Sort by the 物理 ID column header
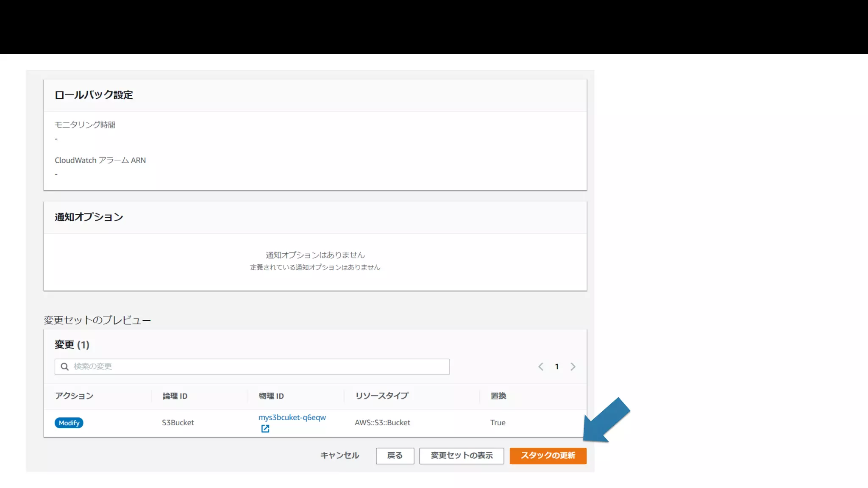Image resolution: width=868 pixels, height=488 pixels. pos(271,396)
